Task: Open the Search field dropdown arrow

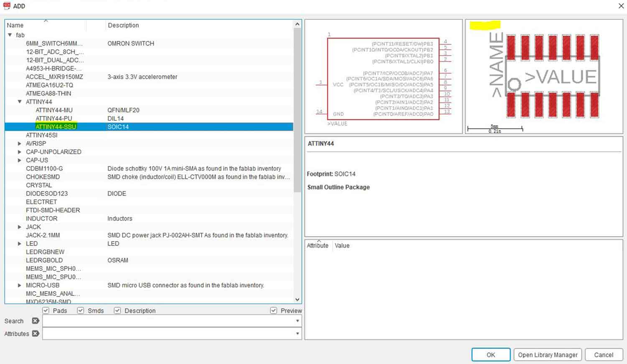Action: coord(298,321)
